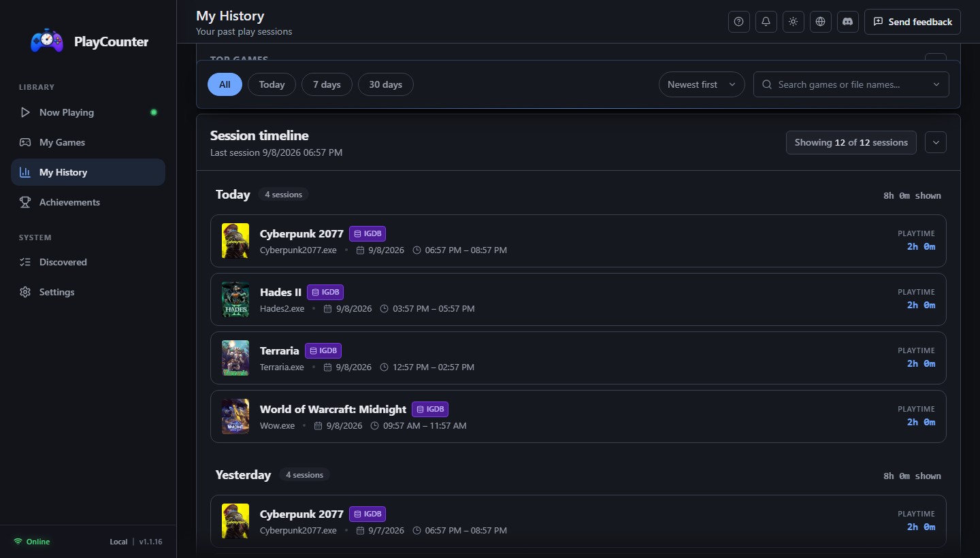This screenshot has height=558, width=980.
Task: Click the Terraria cover thumbnail
Action: pyautogui.click(x=235, y=358)
